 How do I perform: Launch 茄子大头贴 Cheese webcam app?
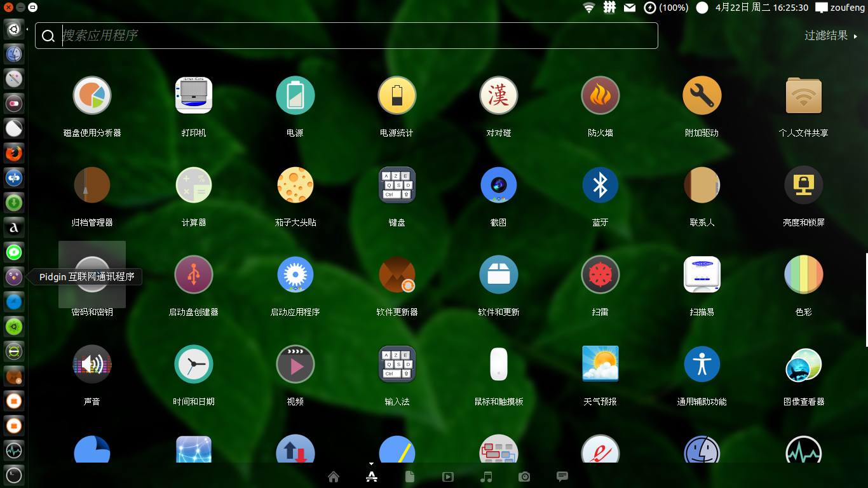[x=295, y=185]
